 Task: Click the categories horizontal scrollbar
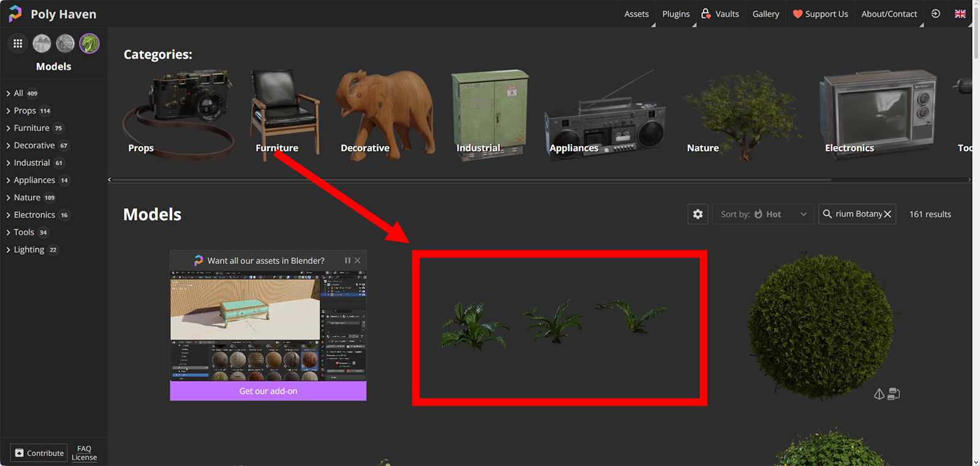(x=472, y=180)
